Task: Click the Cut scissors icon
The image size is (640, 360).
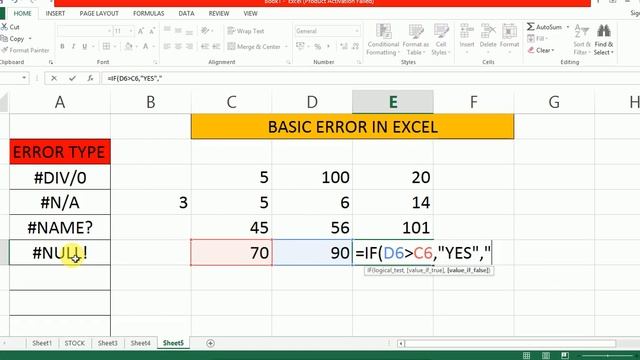Action: pos(4,27)
